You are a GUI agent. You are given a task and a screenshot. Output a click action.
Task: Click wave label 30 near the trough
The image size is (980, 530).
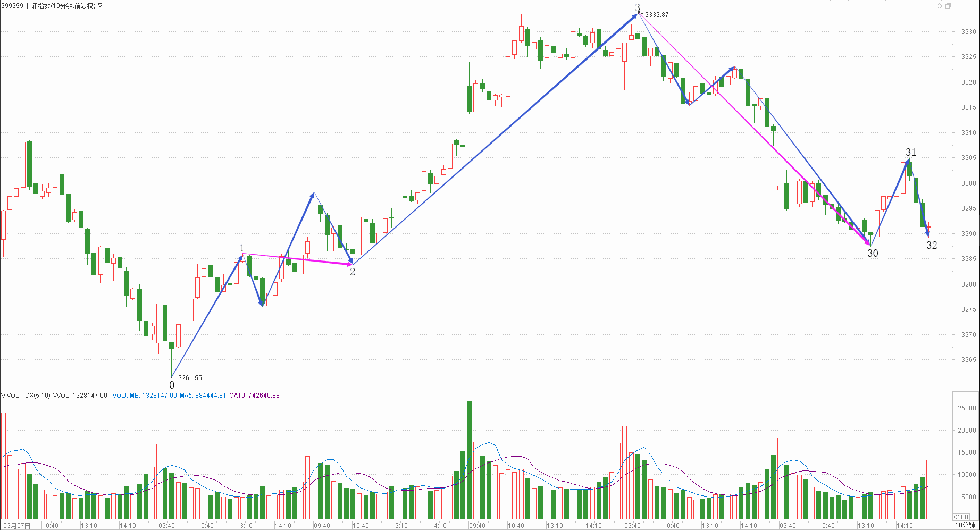873,254
